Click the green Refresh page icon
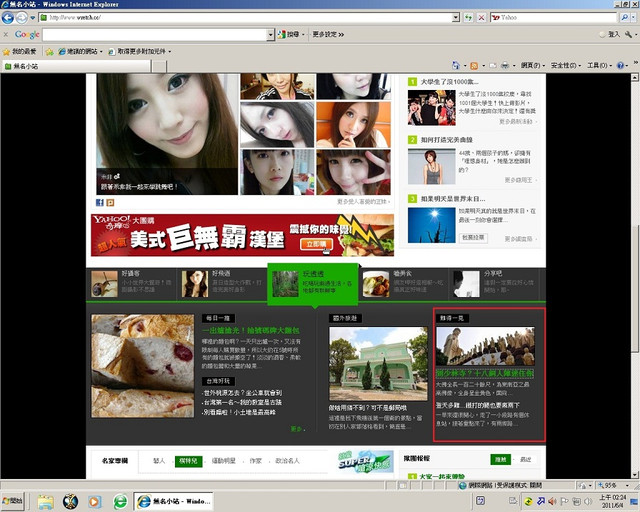The height and width of the screenshot is (512, 640). tap(469, 18)
